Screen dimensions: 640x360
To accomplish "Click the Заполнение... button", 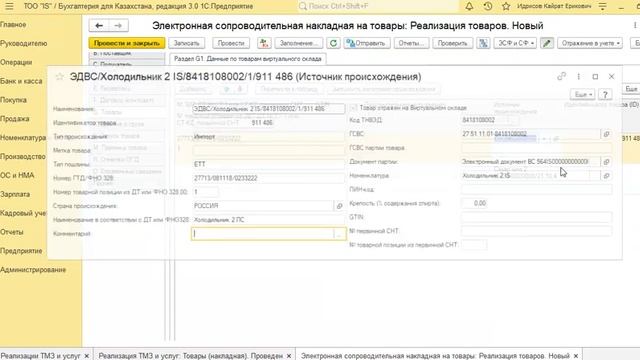I will click(x=299, y=43).
